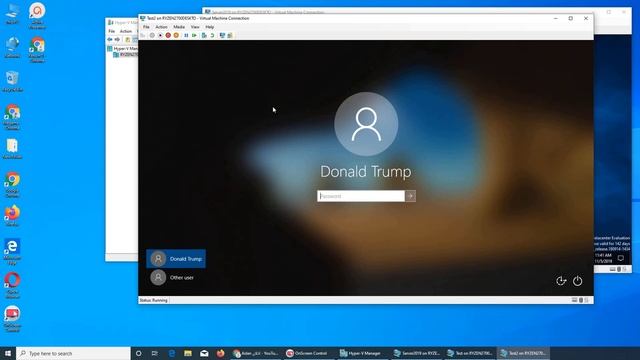Click the orange Save toolbar icon
Viewport: 640px width, 360px height.
pos(176,36)
